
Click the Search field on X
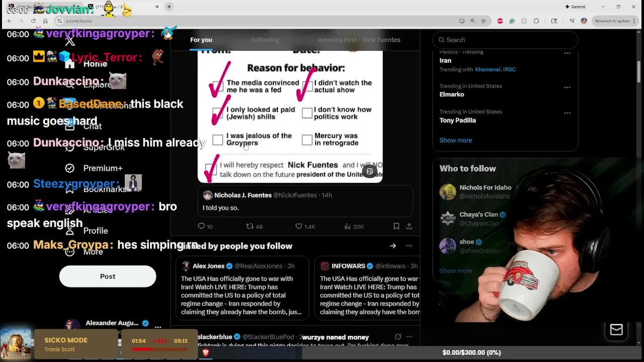(505, 40)
